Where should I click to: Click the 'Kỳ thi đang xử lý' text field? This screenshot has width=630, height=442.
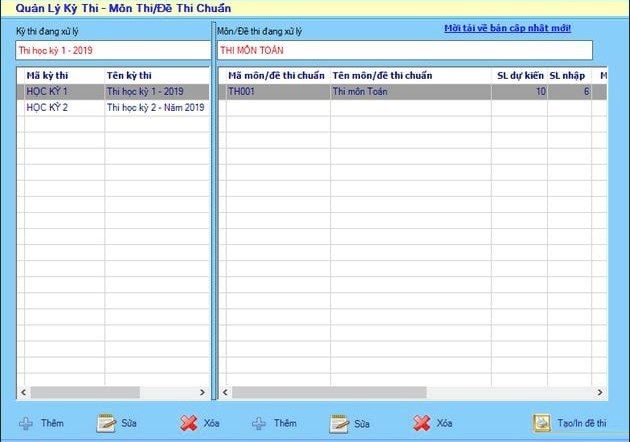[x=112, y=49]
